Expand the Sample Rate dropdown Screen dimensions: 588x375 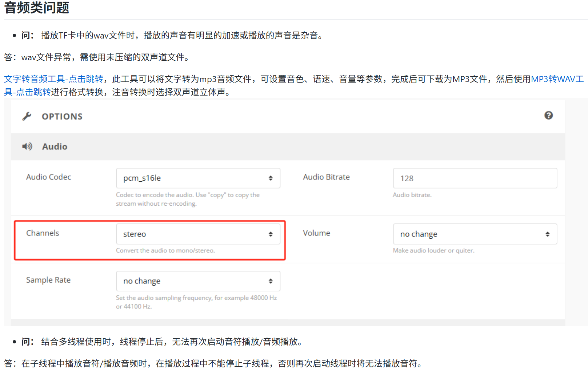[x=198, y=281]
